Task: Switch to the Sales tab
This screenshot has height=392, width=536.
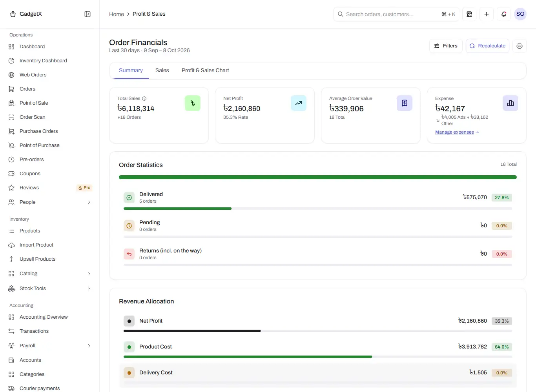Action: (162, 71)
